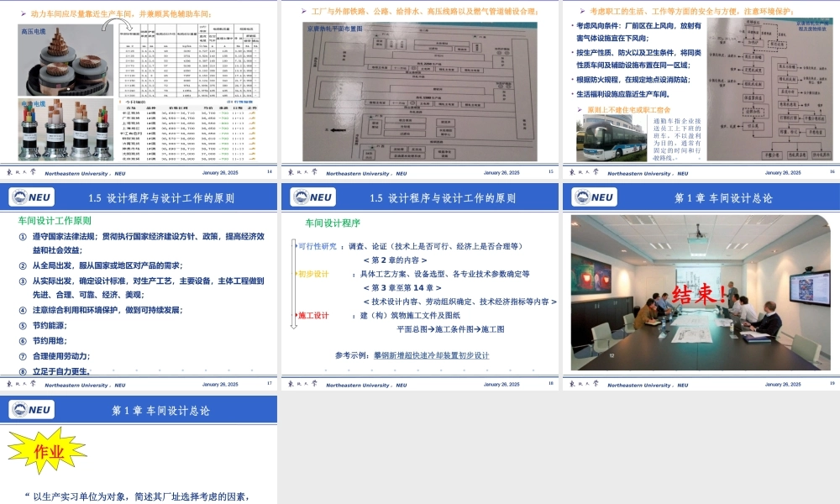Click the cable cross-section photo on slide 14
Viewport: 840px width, 504px height.
point(67,59)
